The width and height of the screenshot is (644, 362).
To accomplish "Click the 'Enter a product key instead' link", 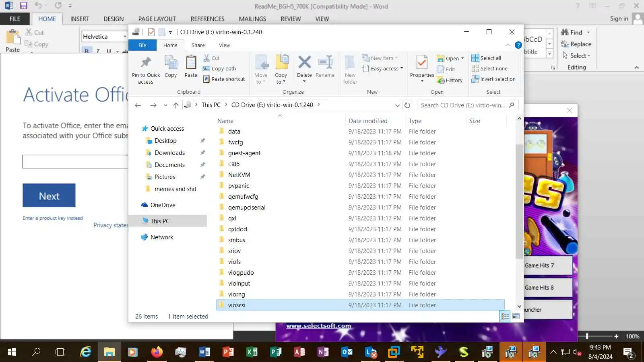I will click(x=53, y=218).
